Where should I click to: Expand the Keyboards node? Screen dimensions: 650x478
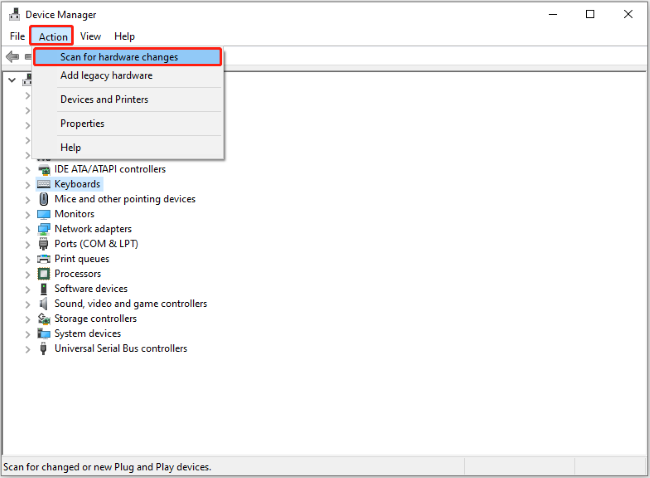coord(28,185)
